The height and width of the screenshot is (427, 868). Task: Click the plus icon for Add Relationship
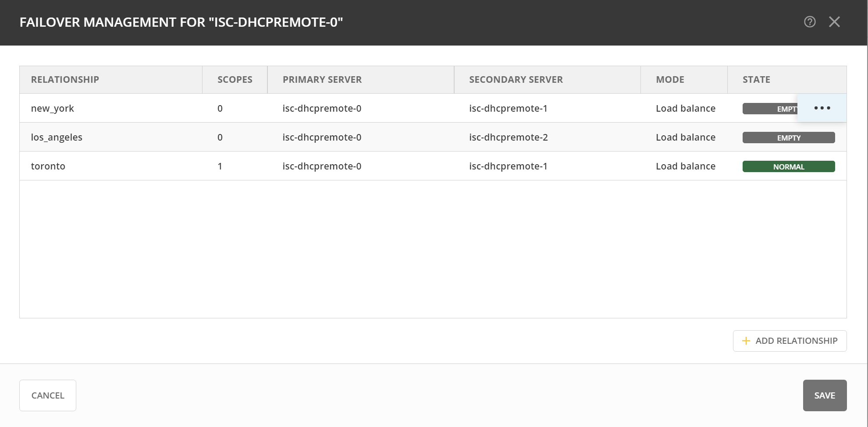point(746,341)
